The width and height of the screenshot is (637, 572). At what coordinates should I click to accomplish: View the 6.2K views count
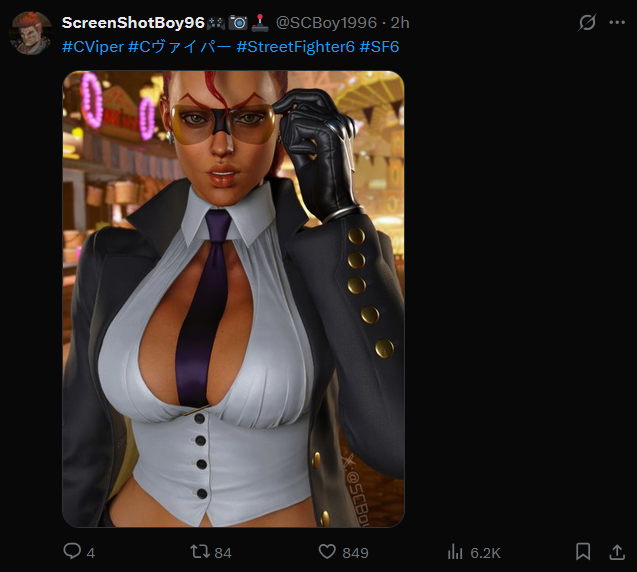485,553
